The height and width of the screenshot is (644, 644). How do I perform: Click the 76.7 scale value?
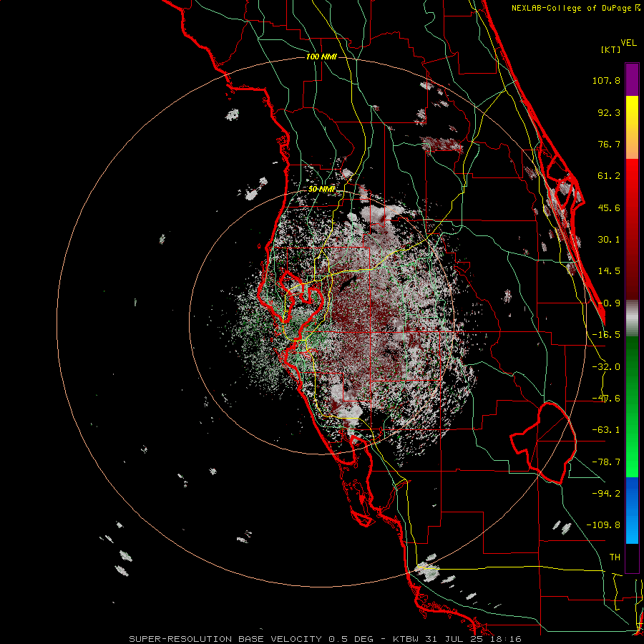609,144
